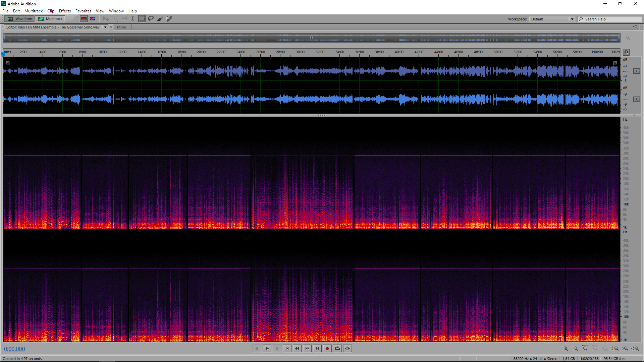This screenshot has height=362, width=644.
Task: Open the Editor file dropdown arrow
Action: tap(105, 27)
